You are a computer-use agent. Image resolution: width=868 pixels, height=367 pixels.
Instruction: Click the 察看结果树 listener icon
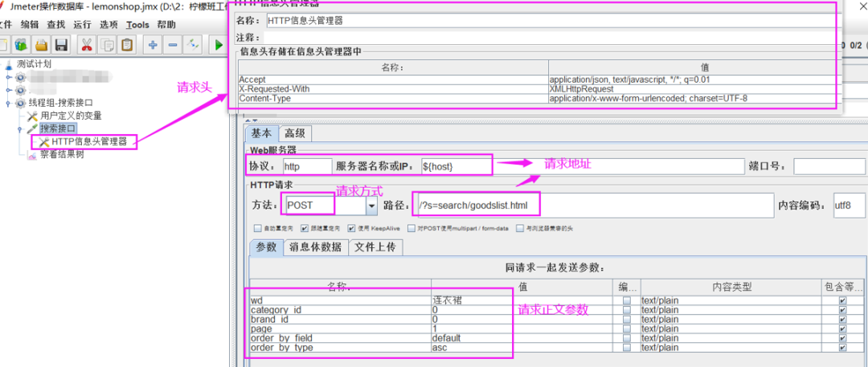click(32, 155)
